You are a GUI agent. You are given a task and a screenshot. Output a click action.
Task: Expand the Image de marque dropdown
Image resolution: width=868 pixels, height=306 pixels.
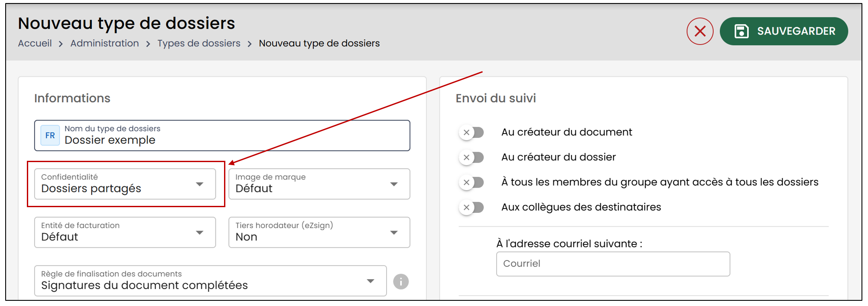[x=319, y=184]
